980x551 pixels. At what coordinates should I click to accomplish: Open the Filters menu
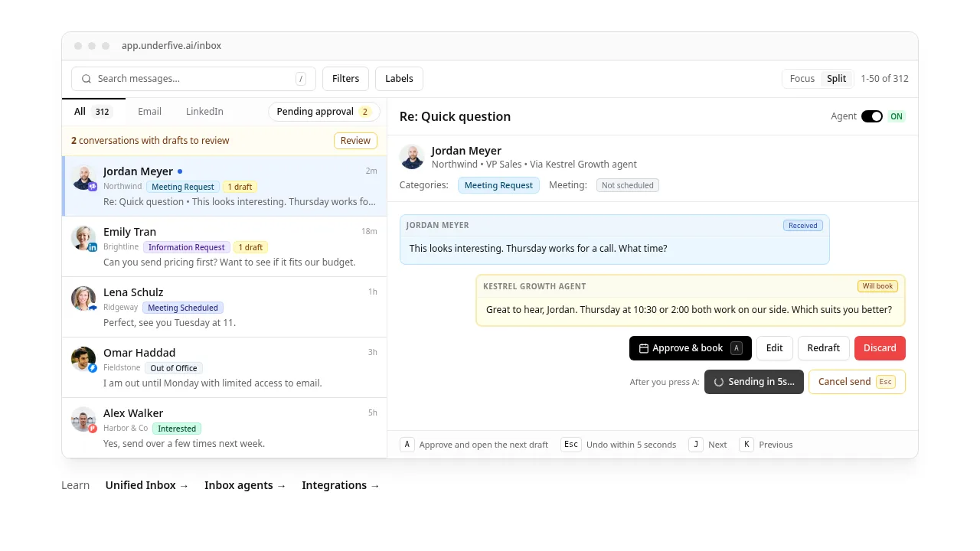[x=345, y=79]
